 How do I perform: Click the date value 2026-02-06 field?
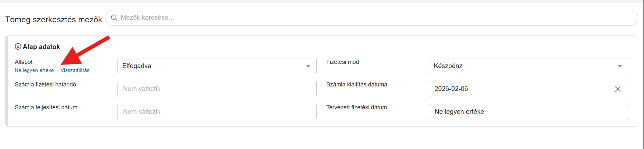pos(515,89)
